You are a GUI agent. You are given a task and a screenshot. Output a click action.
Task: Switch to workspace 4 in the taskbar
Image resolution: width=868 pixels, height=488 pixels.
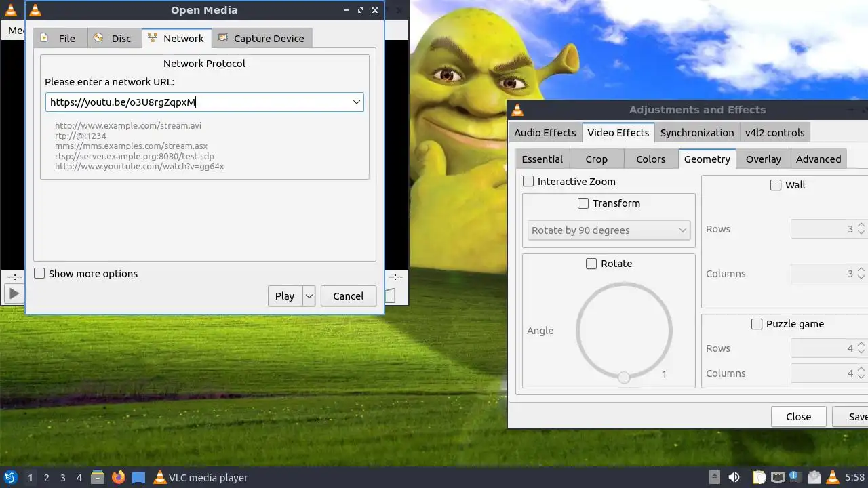(x=79, y=478)
